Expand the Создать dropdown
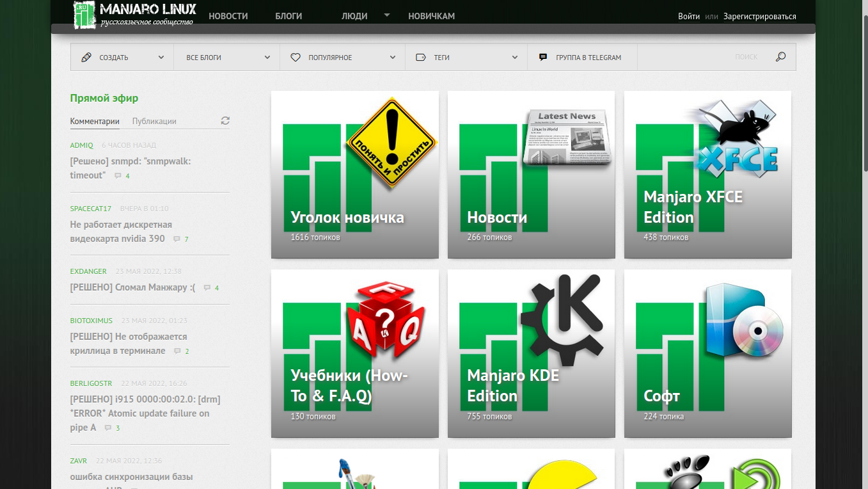 (161, 58)
